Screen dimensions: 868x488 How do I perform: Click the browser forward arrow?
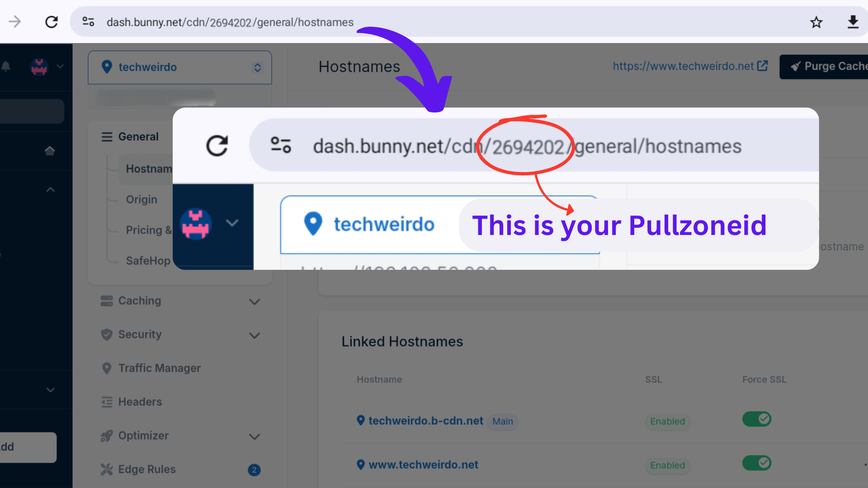click(15, 22)
